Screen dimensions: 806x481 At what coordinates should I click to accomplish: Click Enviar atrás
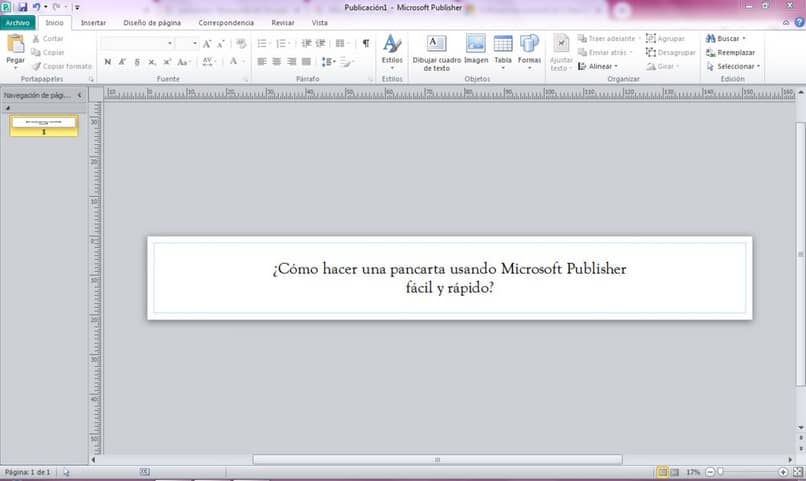point(604,52)
